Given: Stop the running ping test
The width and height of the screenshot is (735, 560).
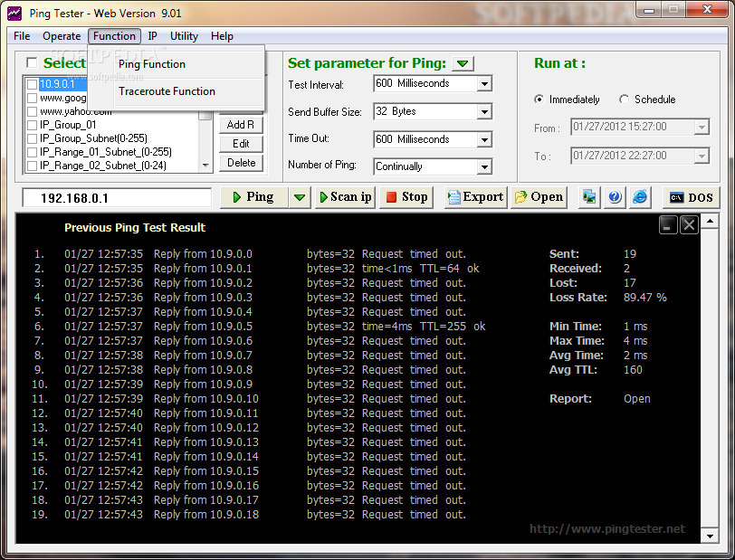Looking at the screenshot, I should pos(406,197).
